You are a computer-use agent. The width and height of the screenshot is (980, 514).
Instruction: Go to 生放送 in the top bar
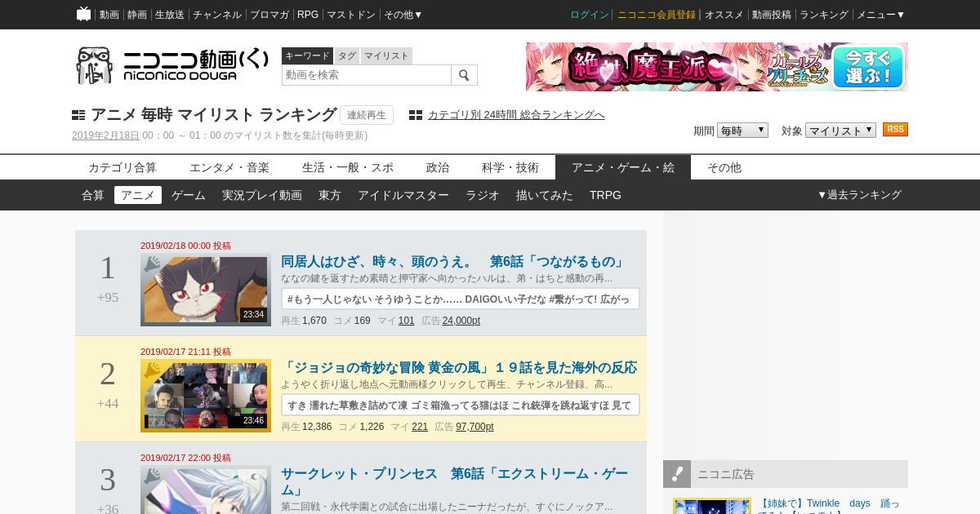click(x=170, y=15)
